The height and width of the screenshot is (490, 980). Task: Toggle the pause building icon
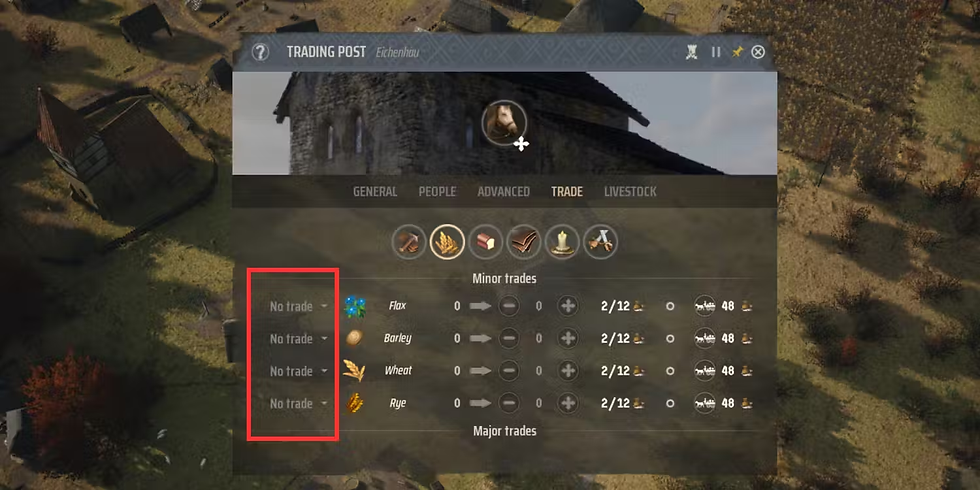pyautogui.click(x=716, y=52)
